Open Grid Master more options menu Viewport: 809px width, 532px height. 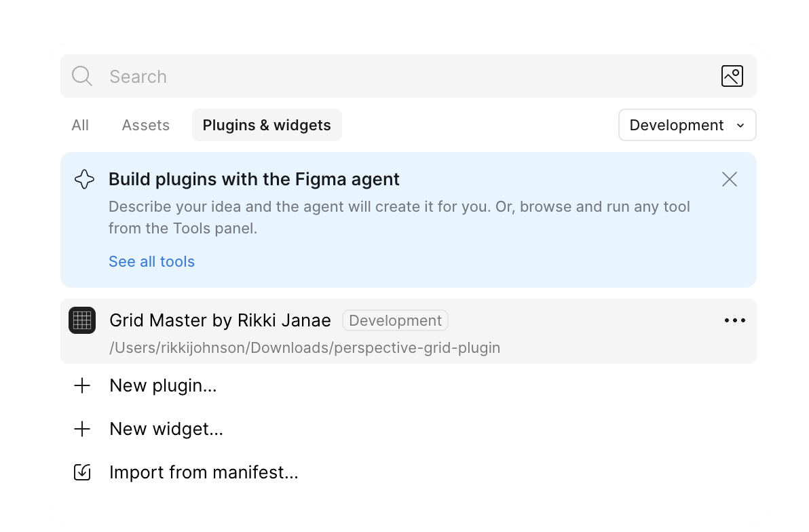[x=735, y=320]
